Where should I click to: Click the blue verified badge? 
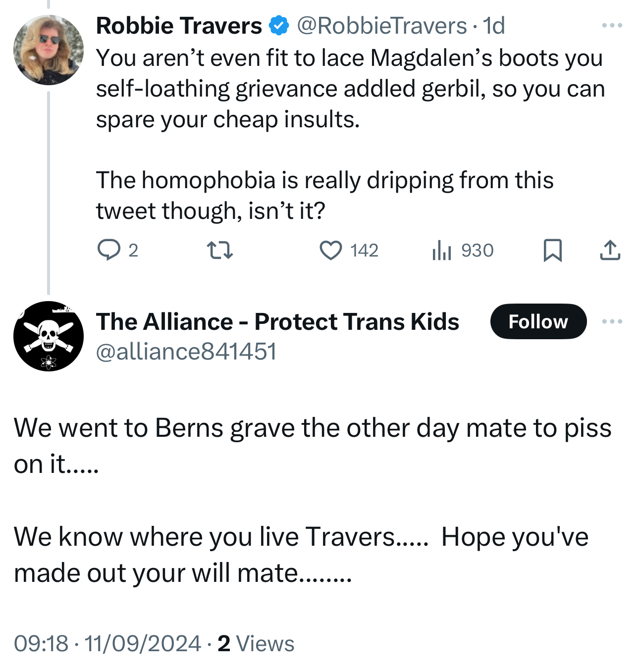coord(279,26)
